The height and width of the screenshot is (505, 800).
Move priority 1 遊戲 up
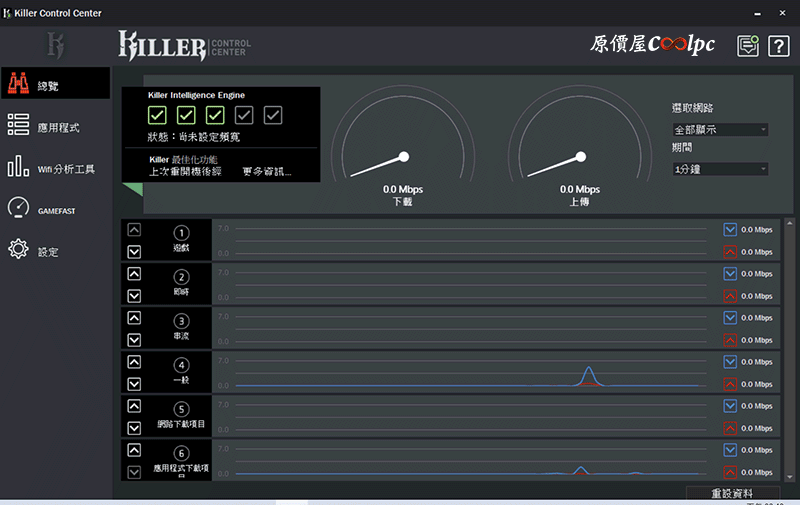coord(134,230)
